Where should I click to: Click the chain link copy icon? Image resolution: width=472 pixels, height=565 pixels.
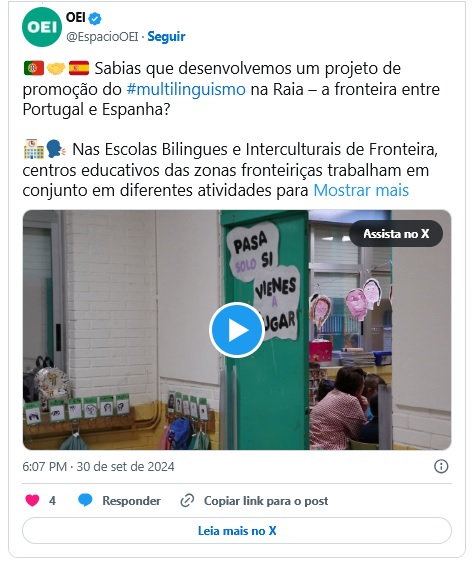(x=187, y=501)
